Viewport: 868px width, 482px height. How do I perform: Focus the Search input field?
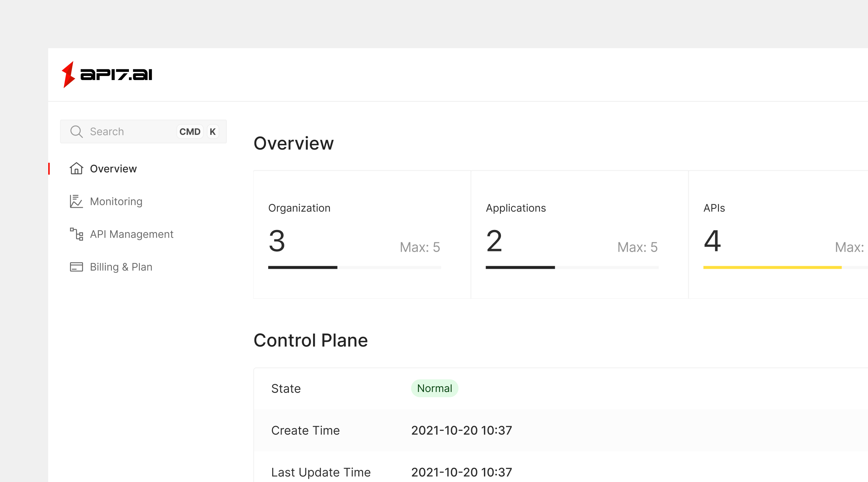(128, 132)
